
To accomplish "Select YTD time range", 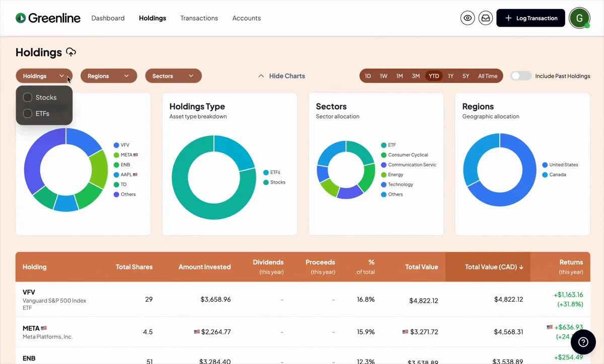I will tap(434, 76).
